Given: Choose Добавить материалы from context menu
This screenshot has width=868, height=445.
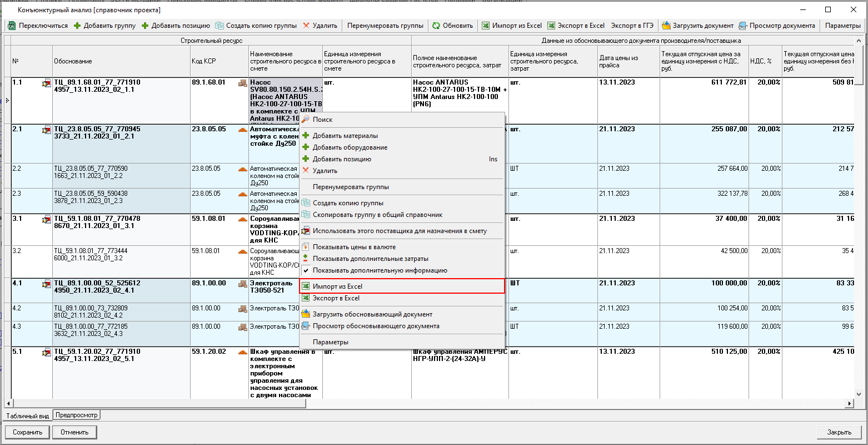Looking at the screenshot, I should click(x=345, y=136).
